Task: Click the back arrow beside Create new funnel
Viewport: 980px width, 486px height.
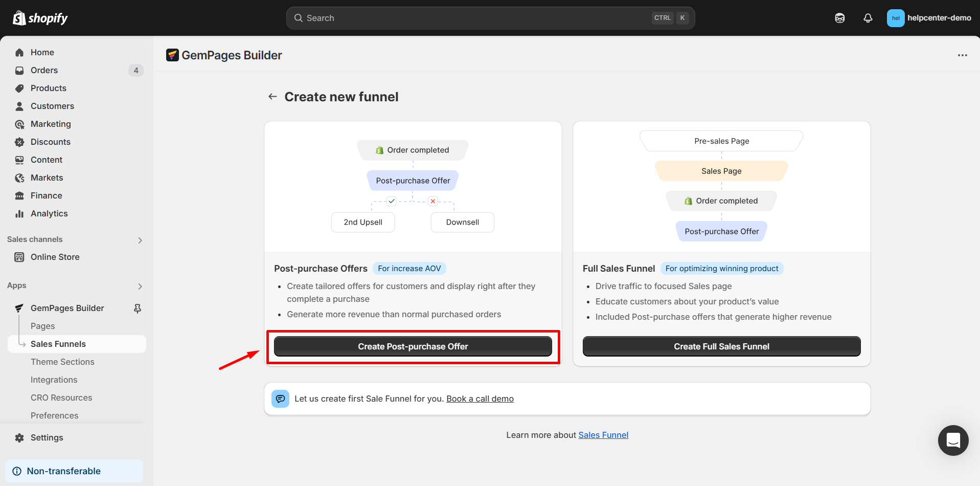Action: click(x=272, y=97)
